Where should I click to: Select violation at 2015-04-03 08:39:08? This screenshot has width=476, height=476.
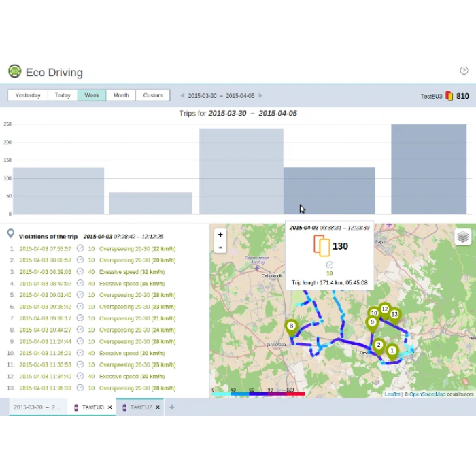click(45, 272)
